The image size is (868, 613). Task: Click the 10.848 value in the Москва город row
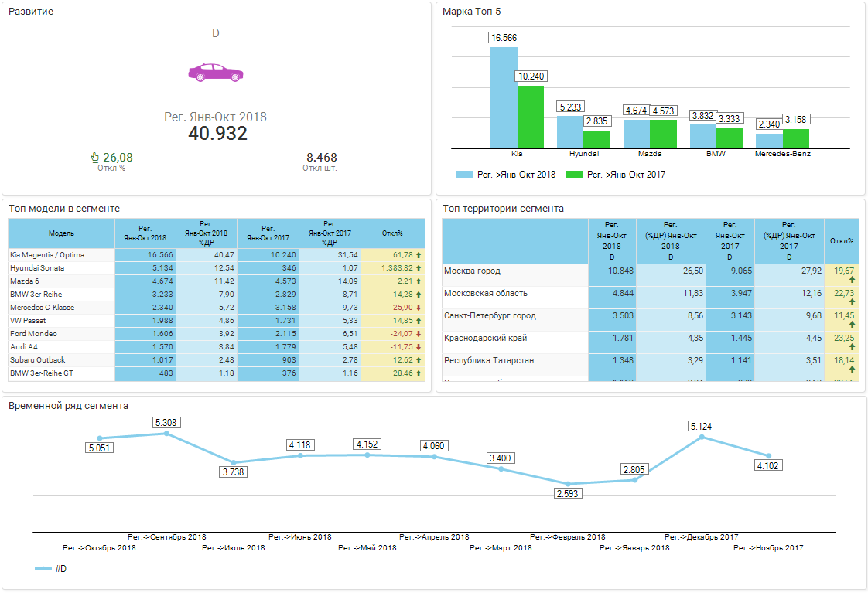pos(621,271)
